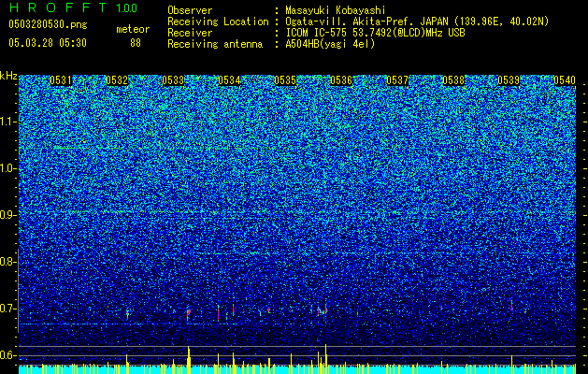Click the 0537 time marker

(397, 80)
